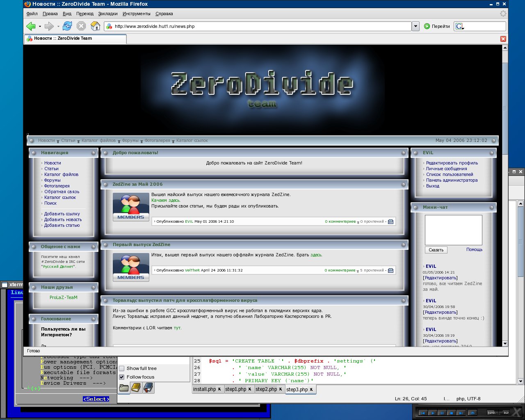Close the install.php editor tab
The image size is (525, 420).
[219, 389]
